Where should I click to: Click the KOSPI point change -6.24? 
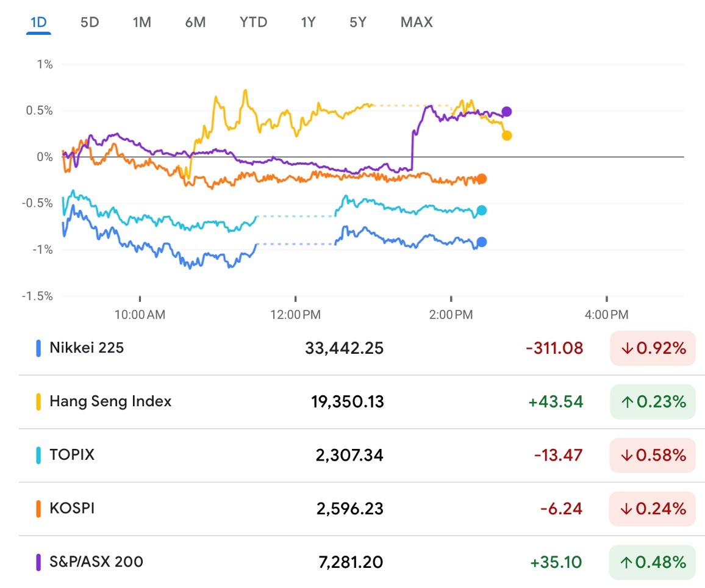click(x=561, y=509)
